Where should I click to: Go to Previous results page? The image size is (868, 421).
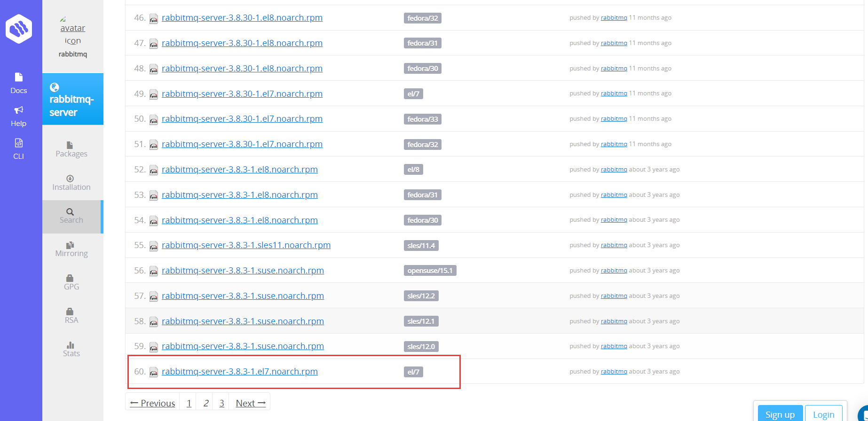(153, 403)
